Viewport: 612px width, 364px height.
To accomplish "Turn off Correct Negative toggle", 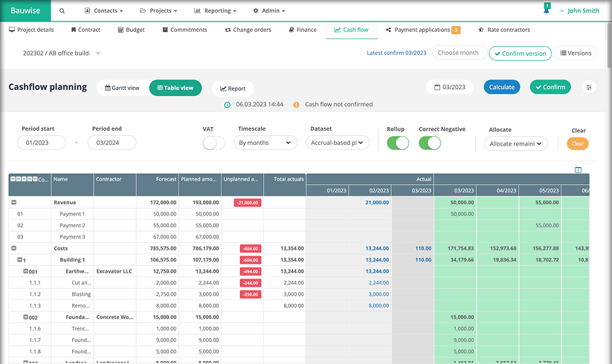I will coord(430,143).
